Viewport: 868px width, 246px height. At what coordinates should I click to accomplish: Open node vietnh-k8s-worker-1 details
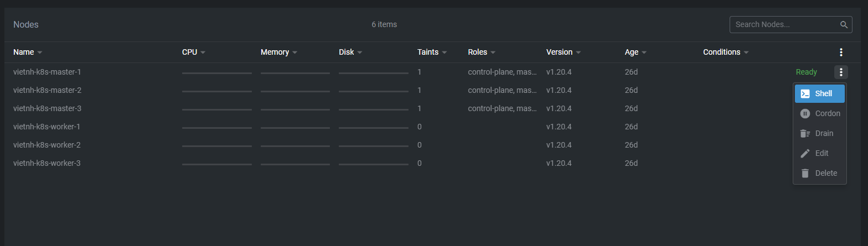coord(47,127)
